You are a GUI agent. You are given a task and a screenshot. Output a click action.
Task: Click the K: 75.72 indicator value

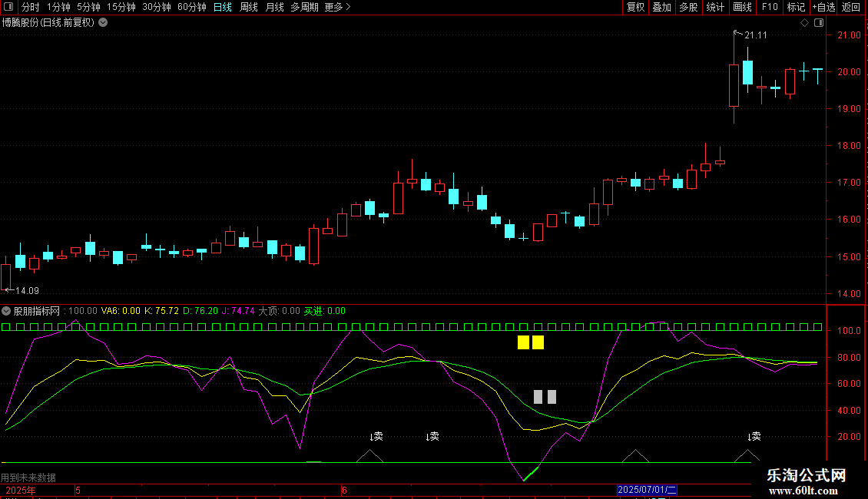point(161,311)
